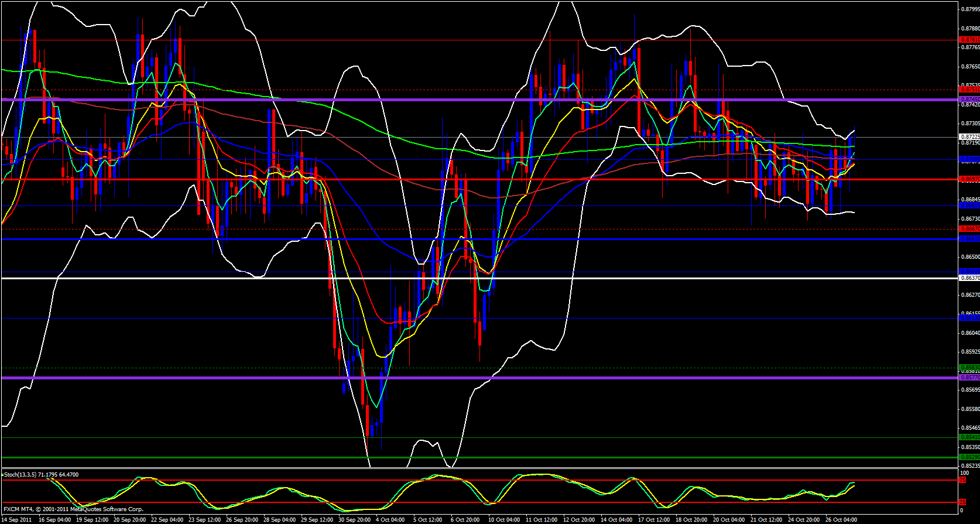
Task: Click the 14 Sep 2011 date label
Action: tap(17, 520)
